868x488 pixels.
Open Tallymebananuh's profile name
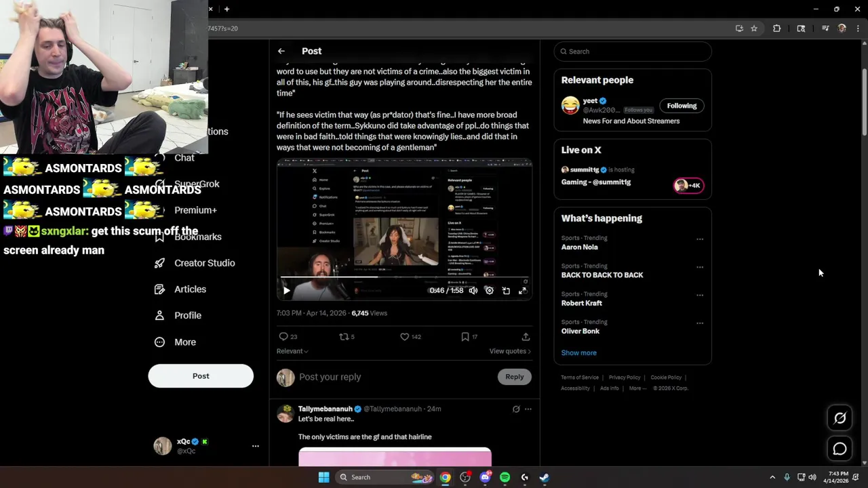click(325, 409)
